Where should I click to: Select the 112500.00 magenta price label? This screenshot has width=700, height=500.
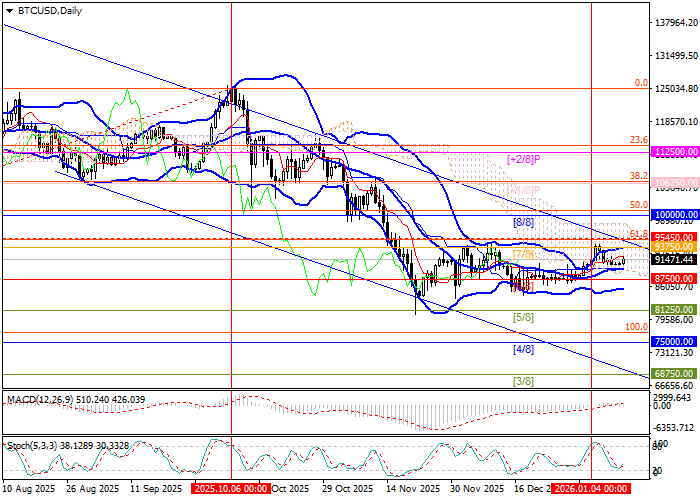point(673,151)
